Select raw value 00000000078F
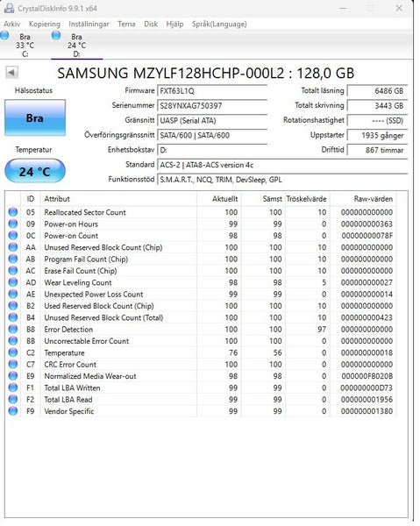420x526 pixels. pos(367,236)
